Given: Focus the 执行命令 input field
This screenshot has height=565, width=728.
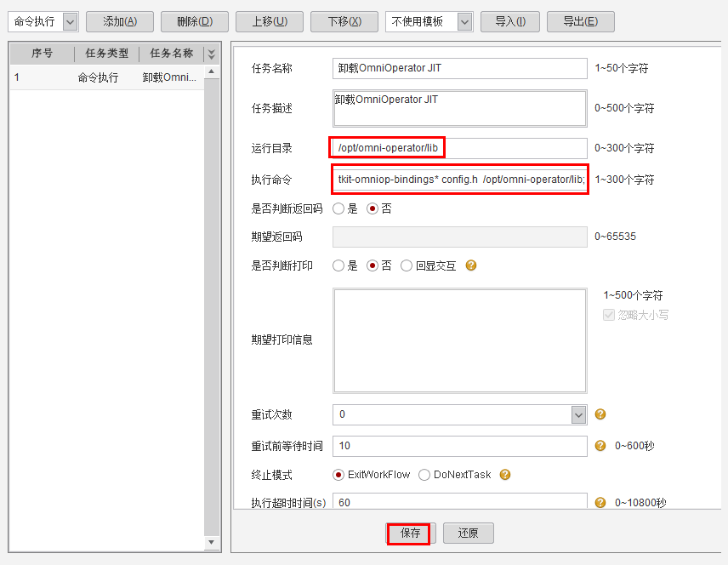Looking at the screenshot, I should (459, 180).
